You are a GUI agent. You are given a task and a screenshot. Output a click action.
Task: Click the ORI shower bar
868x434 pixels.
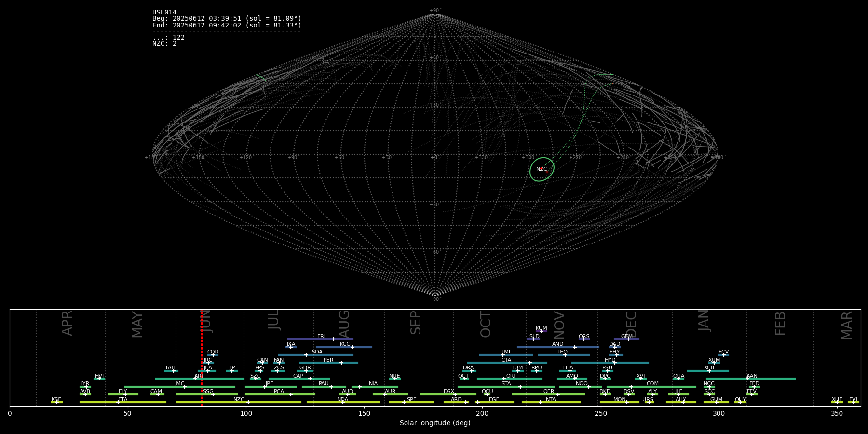click(510, 379)
